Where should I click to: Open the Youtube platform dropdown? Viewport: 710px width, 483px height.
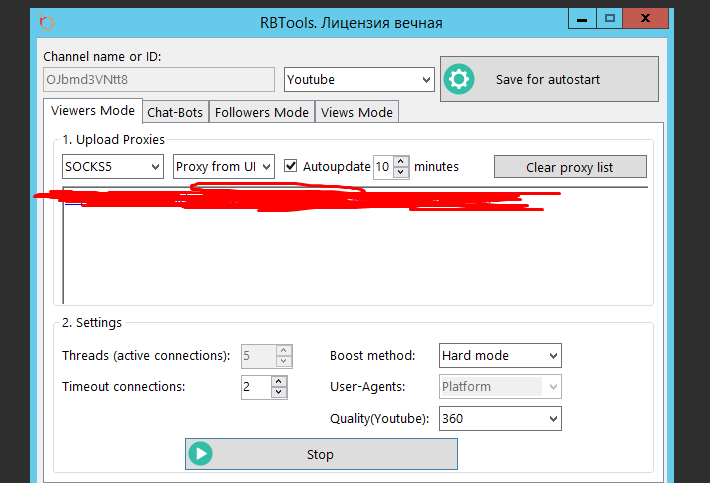coord(359,79)
